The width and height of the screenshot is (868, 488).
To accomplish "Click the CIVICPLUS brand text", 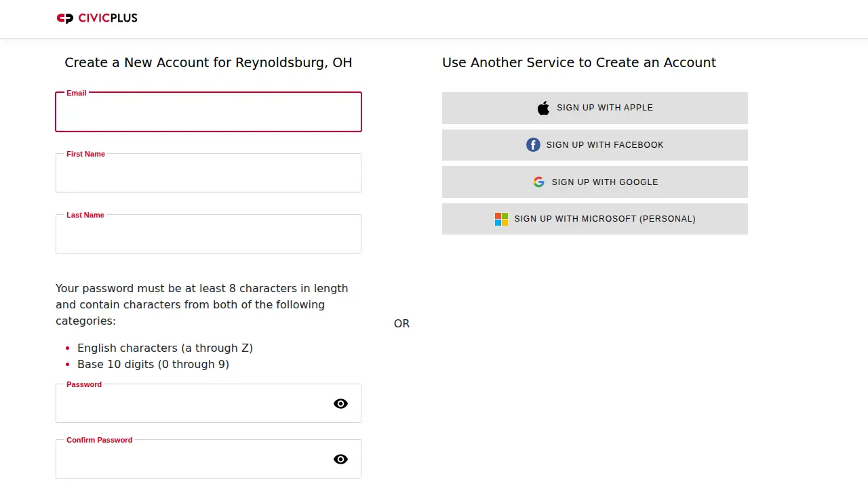I will 108,18.
